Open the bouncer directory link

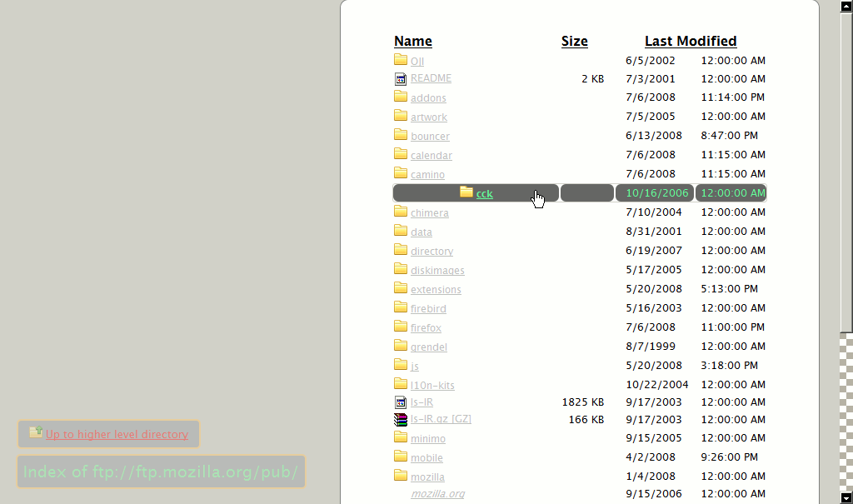[x=430, y=136]
